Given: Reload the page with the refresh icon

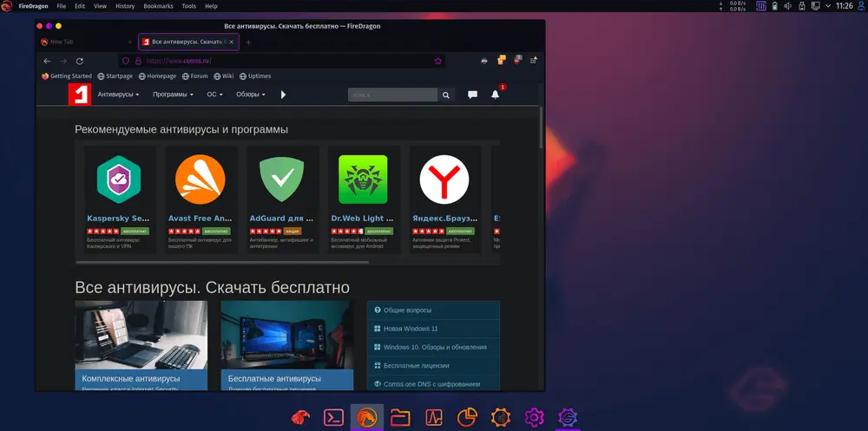Looking at the screenshot, I should pyautogui.click(x=80, y=62).
